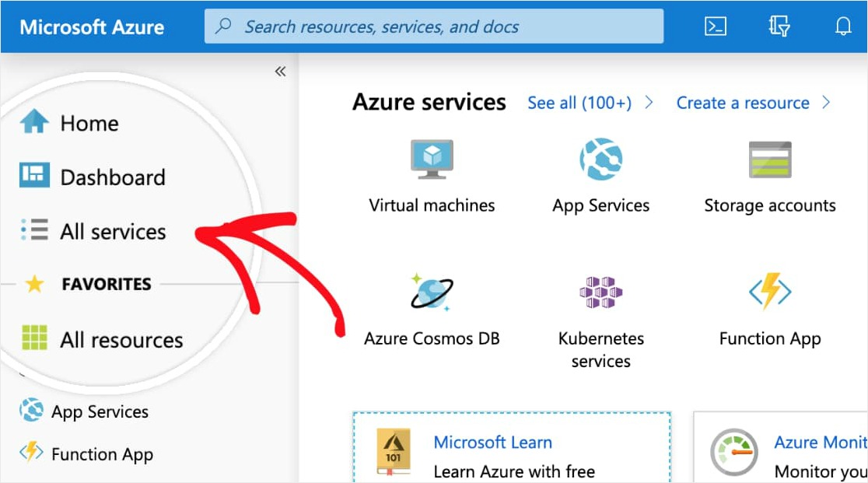Click the FAVORITES heading text
This screenshot has width=868, height=483.
pyautogui.click(x=107, y=285)
